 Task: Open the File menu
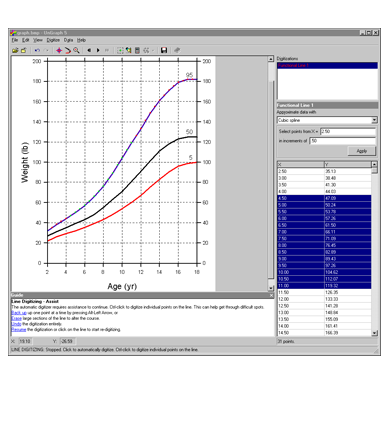click(x=15, y=40)
